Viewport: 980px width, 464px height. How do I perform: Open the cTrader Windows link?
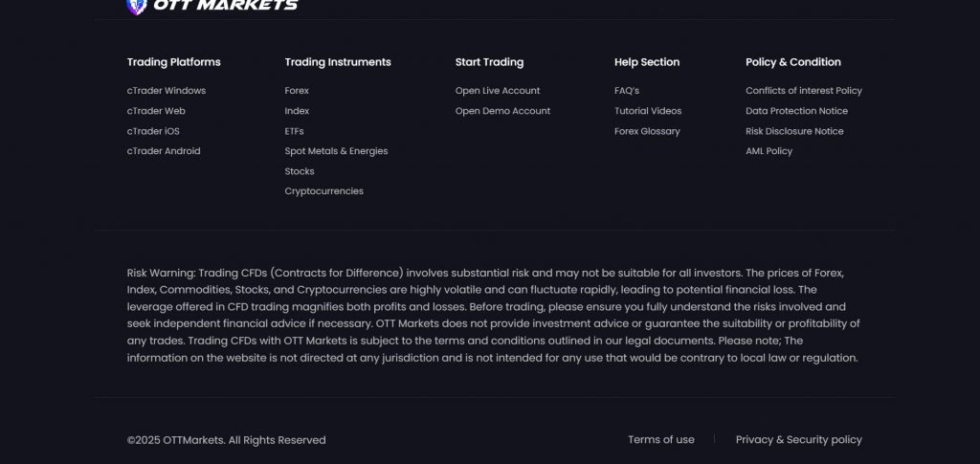coord(167,91)
